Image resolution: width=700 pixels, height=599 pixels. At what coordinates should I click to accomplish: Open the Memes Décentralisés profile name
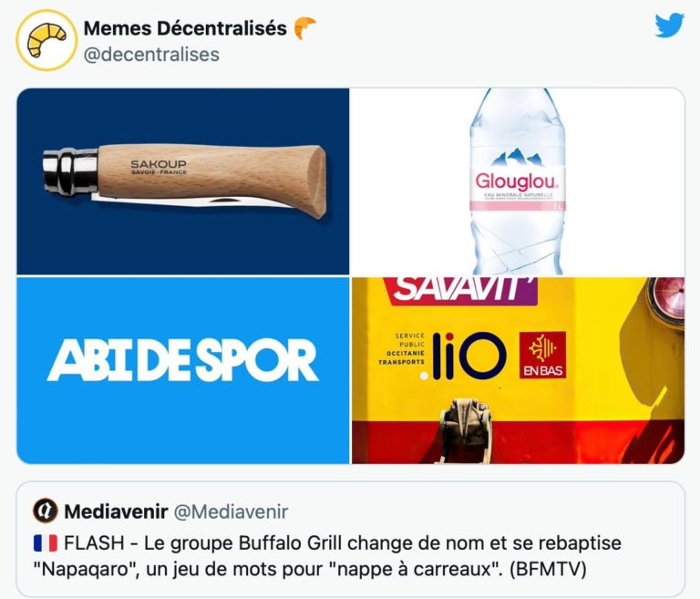(x=185, y=28)
